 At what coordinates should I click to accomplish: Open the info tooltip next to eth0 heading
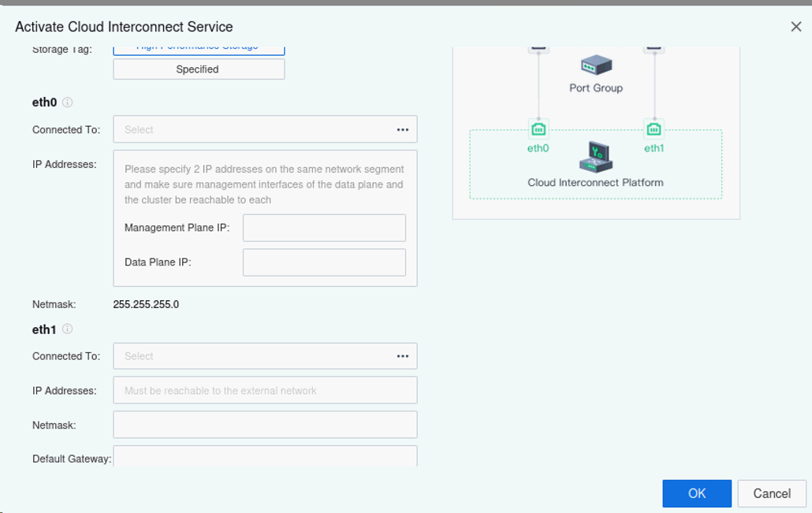(x=68, y=102)
